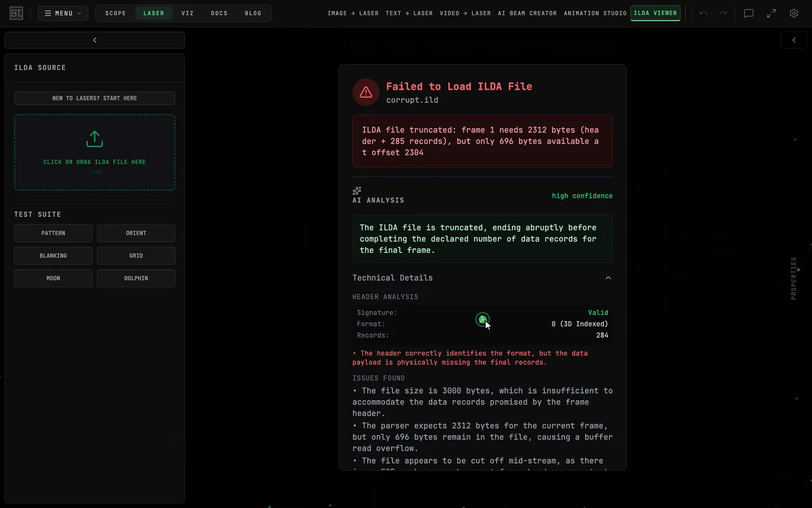Open the BLOG tab
812x508 pixels.
[x=253, y=13]
